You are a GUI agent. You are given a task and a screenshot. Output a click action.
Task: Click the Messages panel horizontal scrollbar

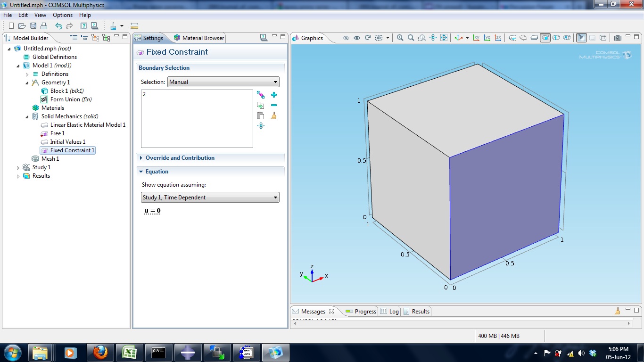pyautogui.click(x=462, y=323)
